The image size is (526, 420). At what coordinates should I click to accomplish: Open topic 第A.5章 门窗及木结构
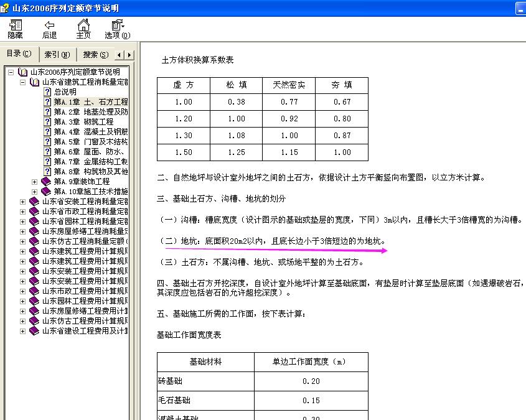point(91,142)
